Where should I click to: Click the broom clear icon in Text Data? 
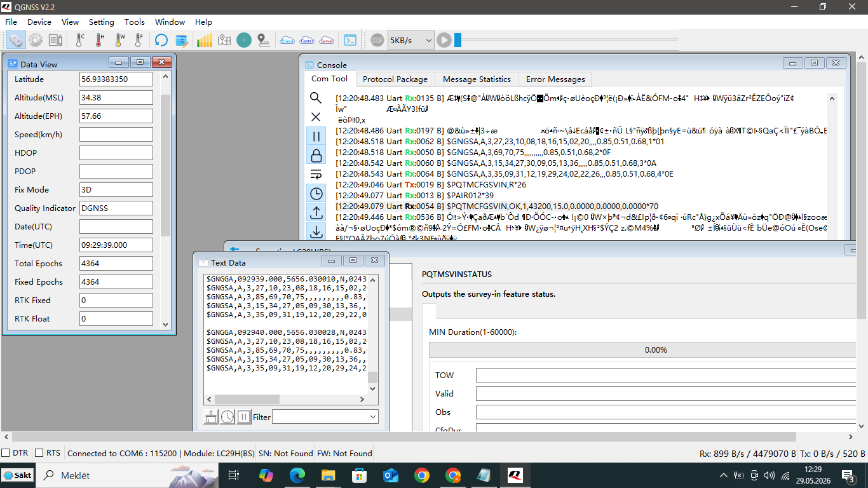211,417
